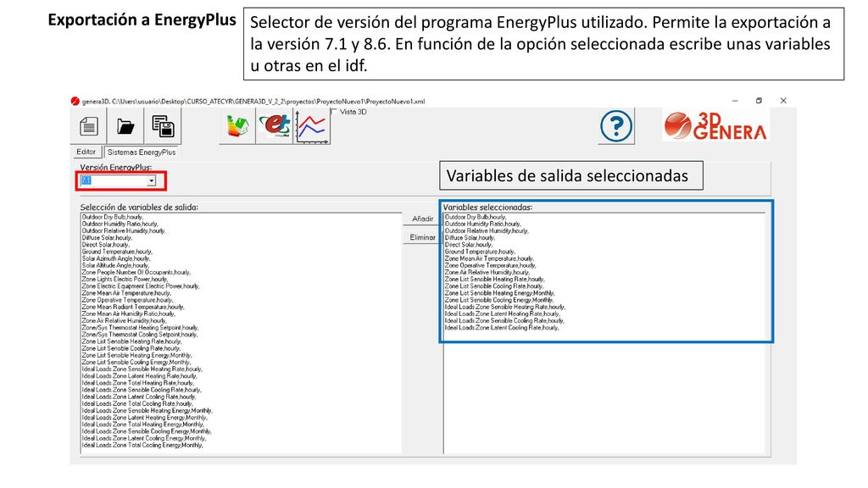The width and height of the screenshot is (868, 488).
Task: Select Outdoor Dry Bulb,hourly under Variables seleccionadas
Action: coord(476,217)
